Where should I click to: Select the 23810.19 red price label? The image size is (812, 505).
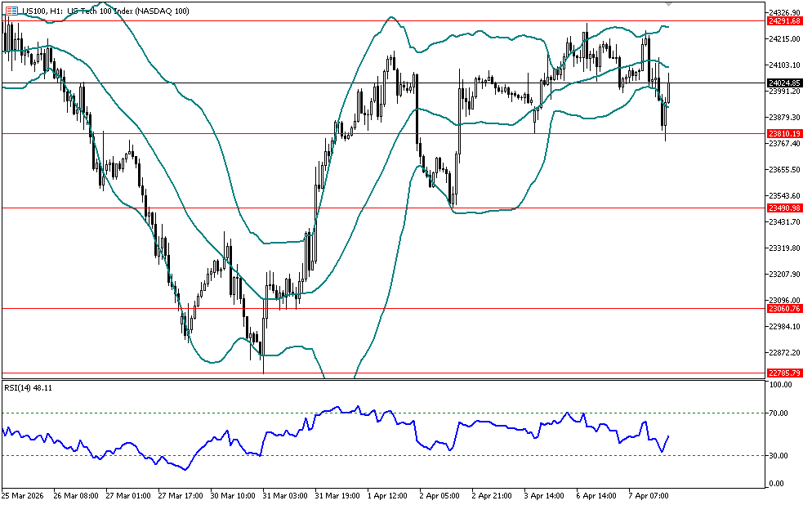click(784, 133)
